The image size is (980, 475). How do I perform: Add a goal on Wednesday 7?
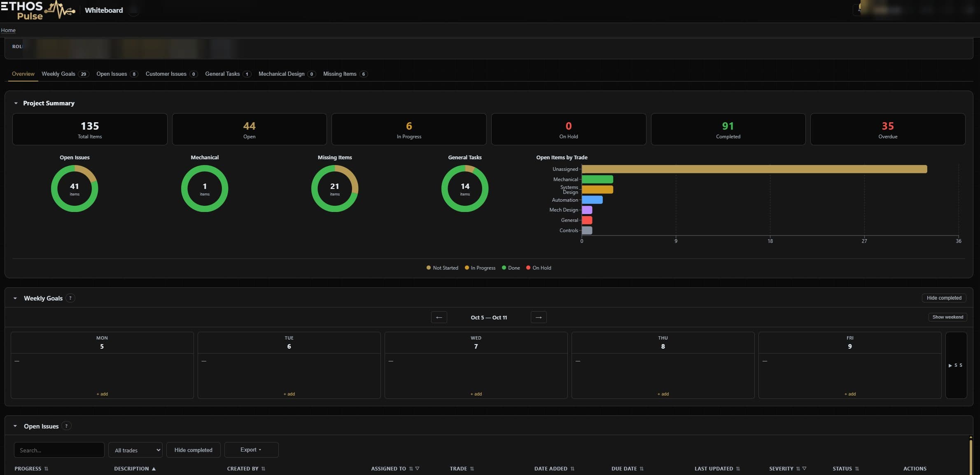476,394
